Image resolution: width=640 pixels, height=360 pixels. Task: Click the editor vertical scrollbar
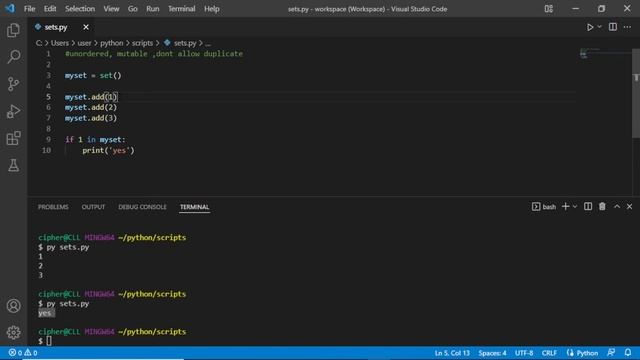636,94
